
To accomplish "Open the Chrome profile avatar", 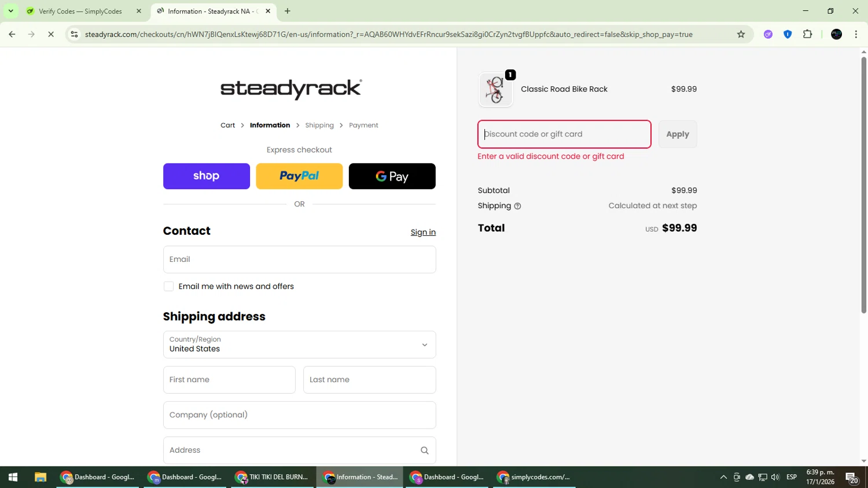I will pyautogui.click(x=836, y=34).
